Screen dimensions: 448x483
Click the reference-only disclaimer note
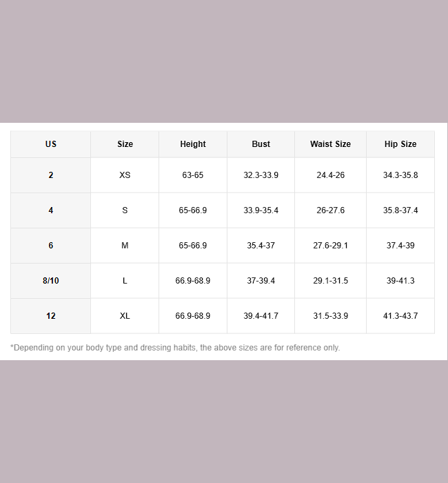click(x=175, y=348)
